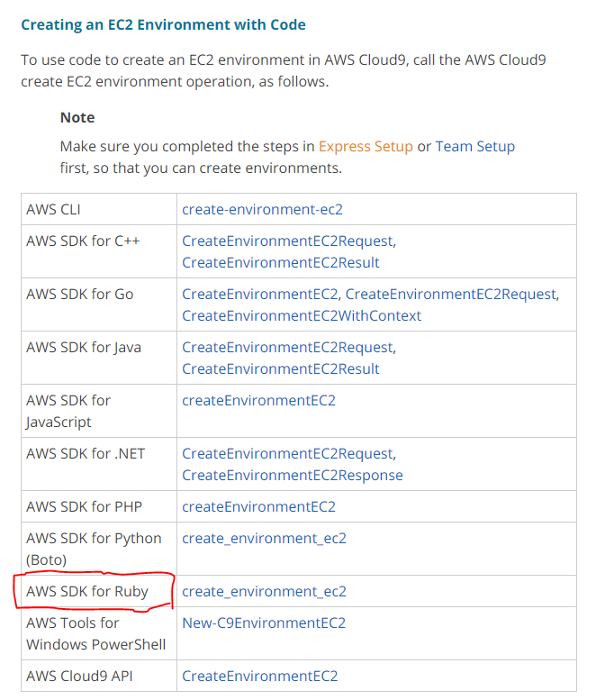
Task: Open the New-C9EnvironmentEC2 PowerShell link
Action: tap(264, 623)
